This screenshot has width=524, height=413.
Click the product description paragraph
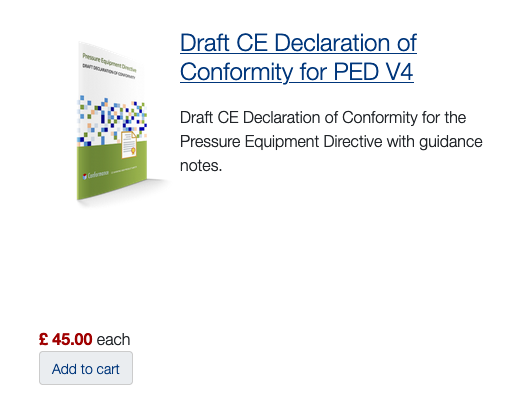pos(331,141)
